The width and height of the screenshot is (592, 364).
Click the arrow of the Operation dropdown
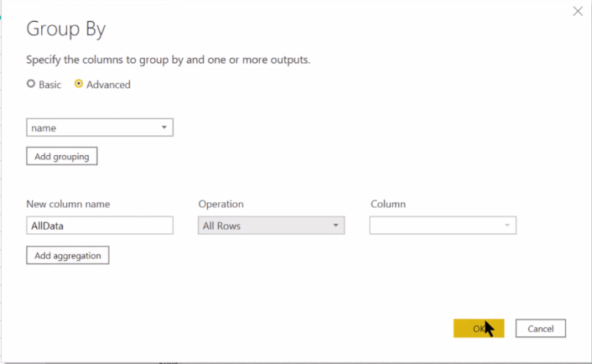[335, 226]
